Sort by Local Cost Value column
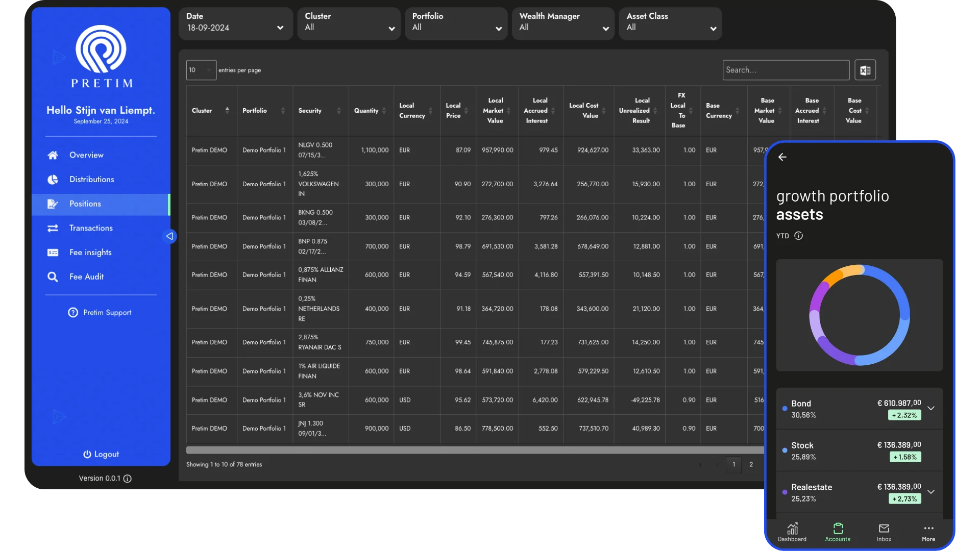This screenshot has width=980, height=551. (x=589, y=111)
